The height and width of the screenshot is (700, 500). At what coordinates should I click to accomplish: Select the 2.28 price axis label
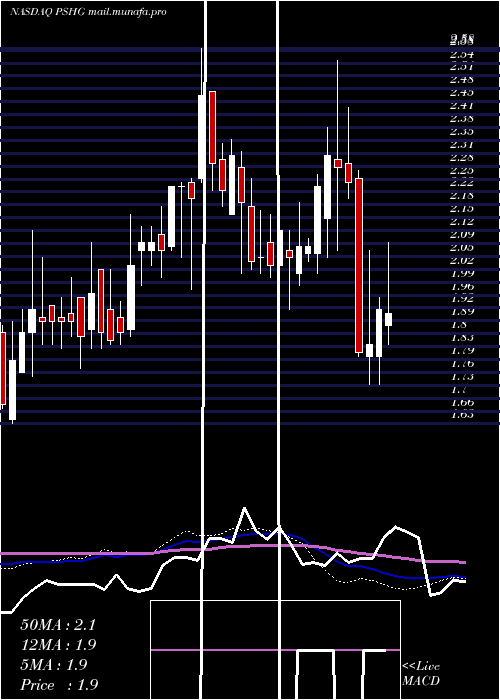click(462, 158)
